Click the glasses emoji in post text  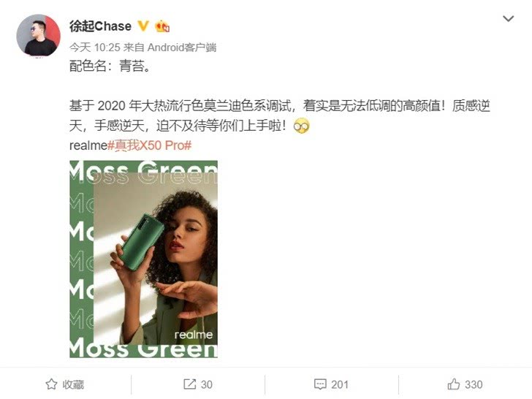[x=301, y=126]
